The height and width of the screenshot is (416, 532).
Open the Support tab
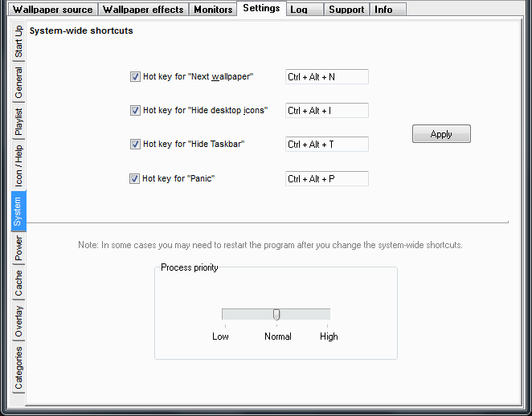coord(346,10)
